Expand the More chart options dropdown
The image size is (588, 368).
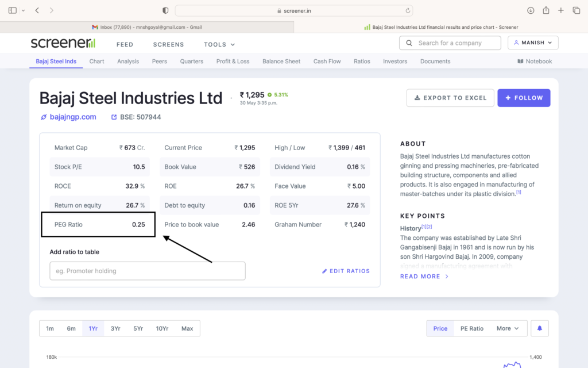pos(508,328)
